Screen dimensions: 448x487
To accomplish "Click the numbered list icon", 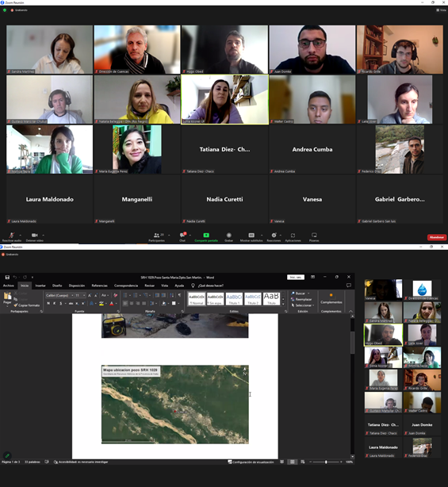I will click(x=135, y=295).
